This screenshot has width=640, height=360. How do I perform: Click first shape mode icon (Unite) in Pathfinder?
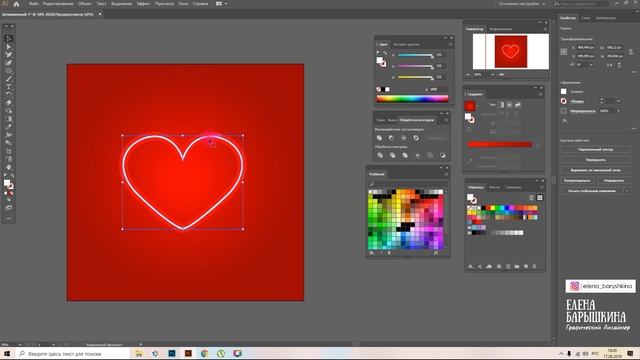click(x=379, y=138)
